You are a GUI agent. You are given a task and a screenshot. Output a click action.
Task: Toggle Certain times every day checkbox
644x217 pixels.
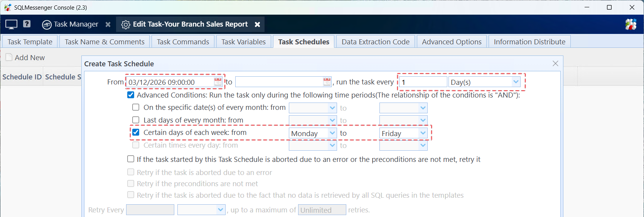point(136,145)
